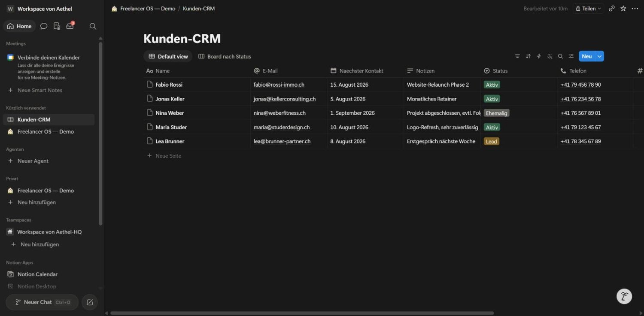This screenshot has height=316, width=644.
Task: Open the inbox icon with red badge
Action: [70, 26]
